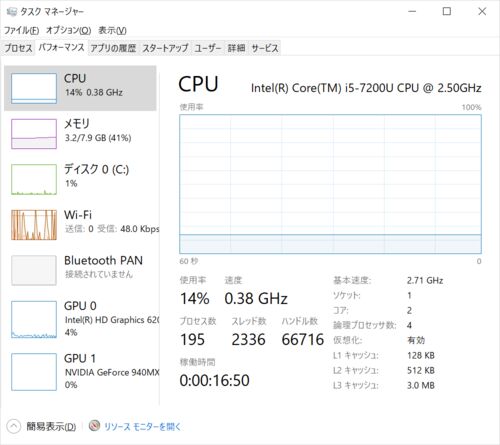This screenshot has height=445, width=500.
Task: Click the Task Manager title bar icon
Action: tap(12, 12)
